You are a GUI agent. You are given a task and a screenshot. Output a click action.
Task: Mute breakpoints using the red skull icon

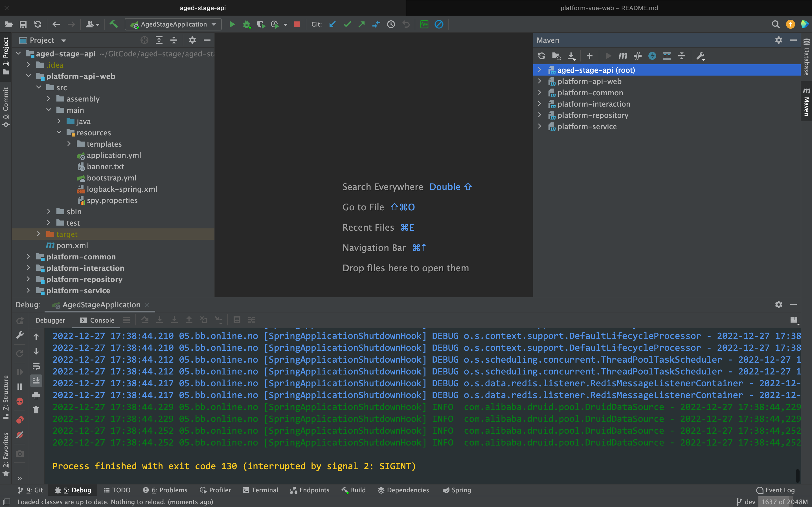tap(20, 401)
